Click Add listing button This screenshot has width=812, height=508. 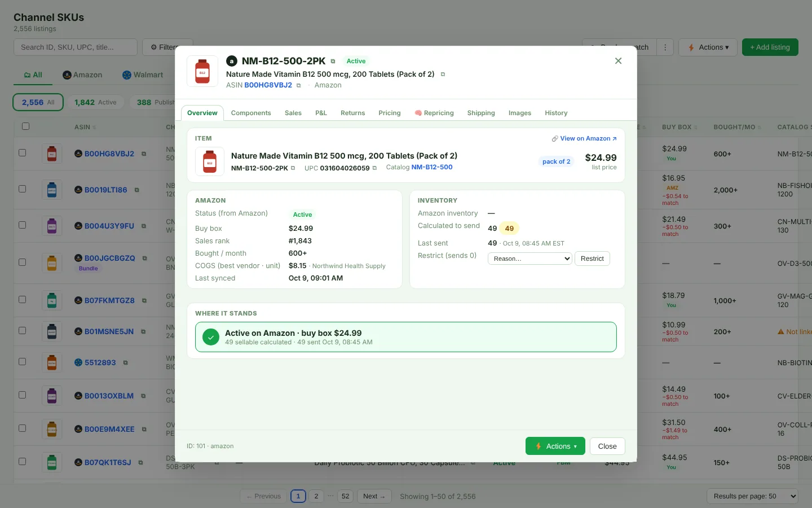point(770,47)
